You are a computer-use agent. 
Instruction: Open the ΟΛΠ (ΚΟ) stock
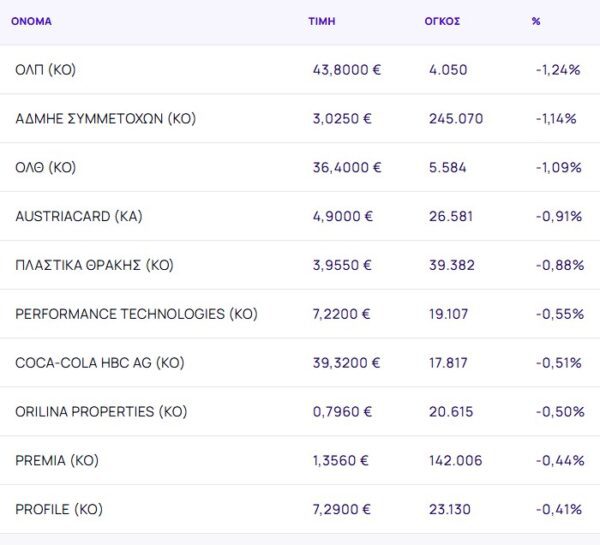click(46, 70)
